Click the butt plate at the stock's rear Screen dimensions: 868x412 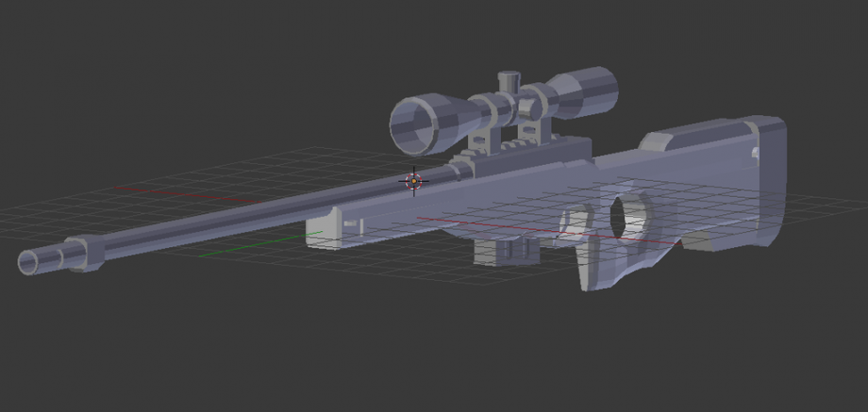(x=769, y=179)
